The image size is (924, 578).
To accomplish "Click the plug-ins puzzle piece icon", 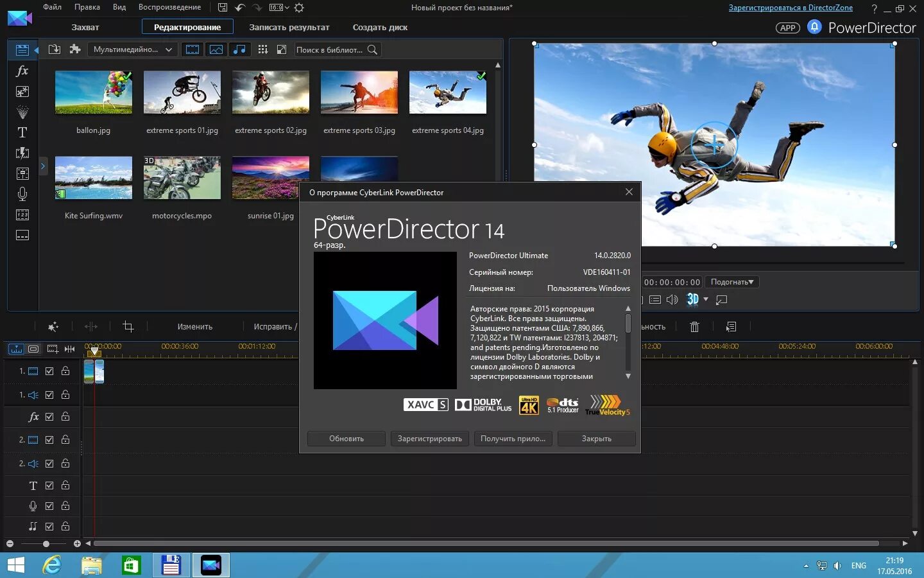I will [75, 49].
